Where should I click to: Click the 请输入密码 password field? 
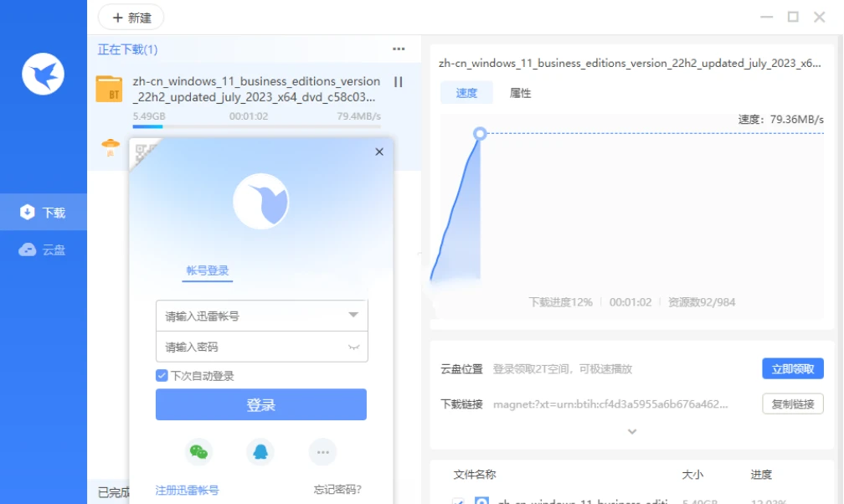pos(251,347)
